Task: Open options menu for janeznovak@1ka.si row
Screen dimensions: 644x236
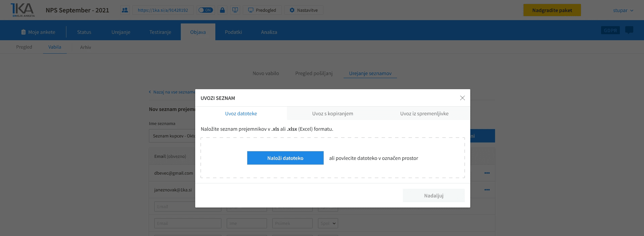Action: pyautogui.click(x=487, y=190)
